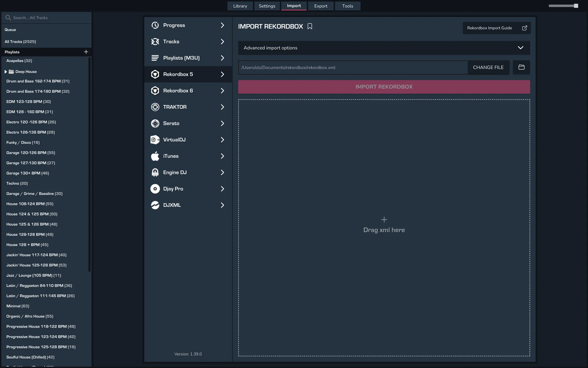Click the iTunes apple icon
The height and width of the screenshot is (368, 588).
point(155,156)
